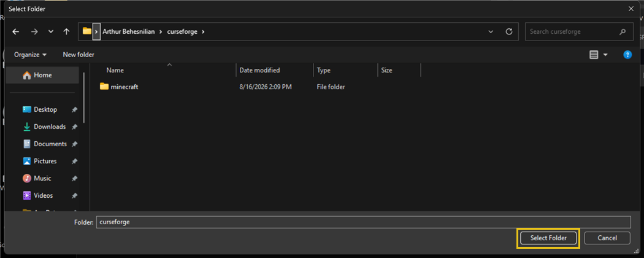Viewport: 644px width, 258px height.
Task: Open address bar history dropdown
Action: click(491, 32)
